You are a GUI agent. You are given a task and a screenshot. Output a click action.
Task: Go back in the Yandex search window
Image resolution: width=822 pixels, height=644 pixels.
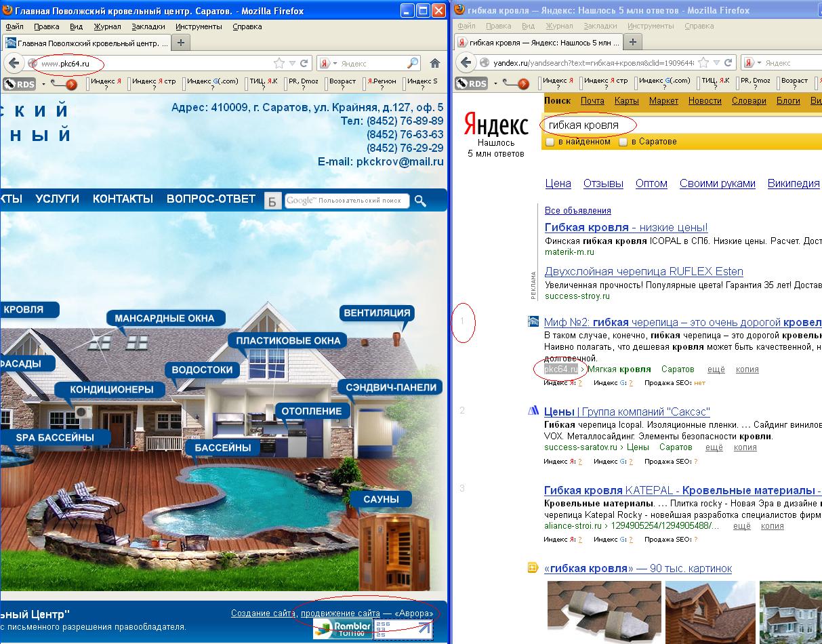[x=465, y=63]
